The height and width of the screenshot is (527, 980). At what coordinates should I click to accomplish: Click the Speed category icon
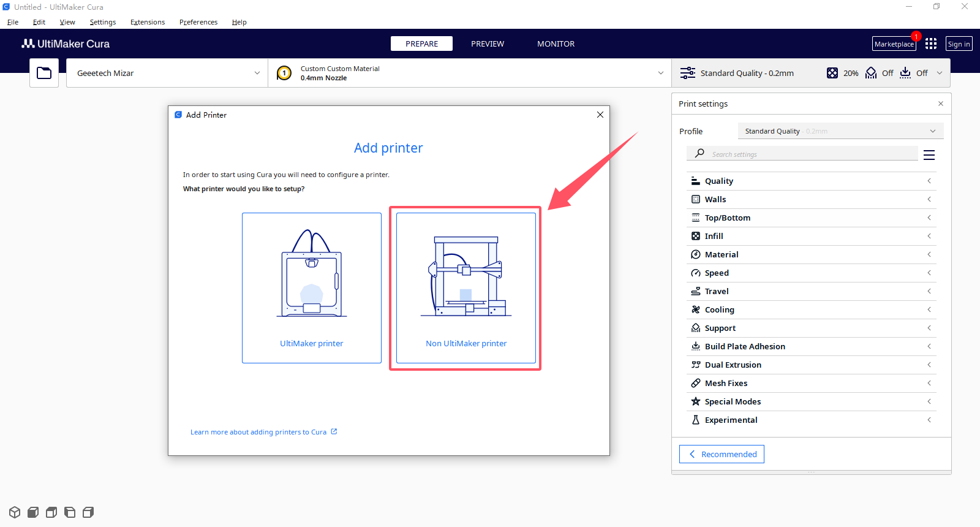[696, 273]
